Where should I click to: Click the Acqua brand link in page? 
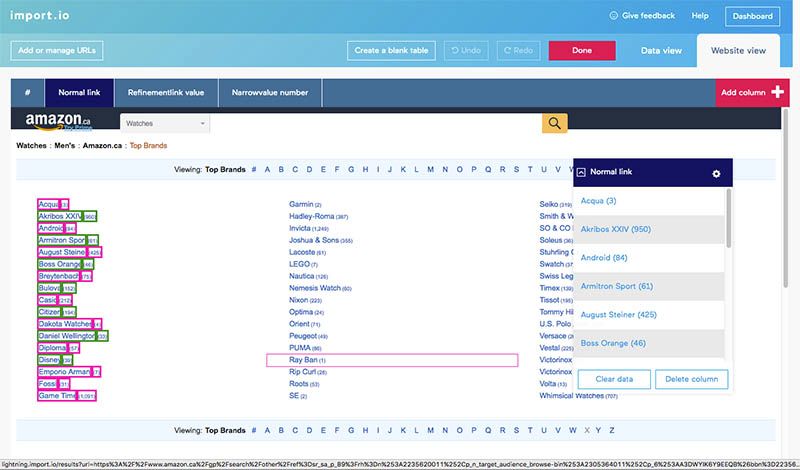point(48,204)
